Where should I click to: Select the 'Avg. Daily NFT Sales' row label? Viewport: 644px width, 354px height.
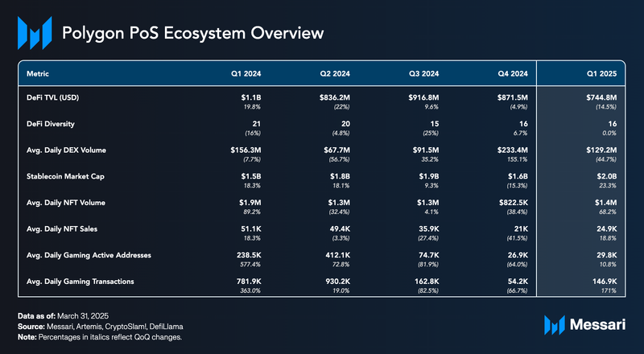coord(62,229)
